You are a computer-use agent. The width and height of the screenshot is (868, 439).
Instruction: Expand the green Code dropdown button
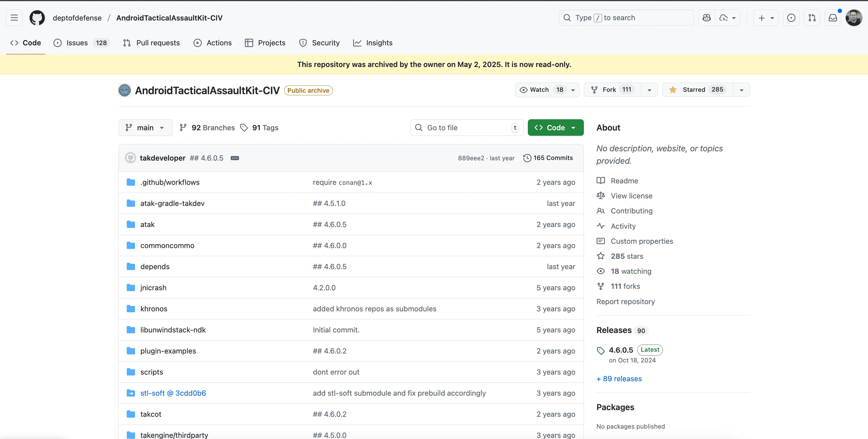coord(556,128)
